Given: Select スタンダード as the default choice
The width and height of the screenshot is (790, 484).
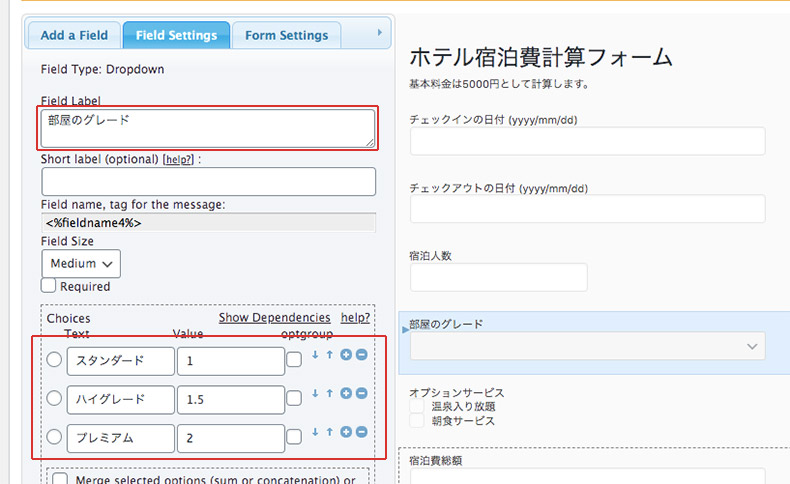Looking at the screenshot, I should (54, 360).
